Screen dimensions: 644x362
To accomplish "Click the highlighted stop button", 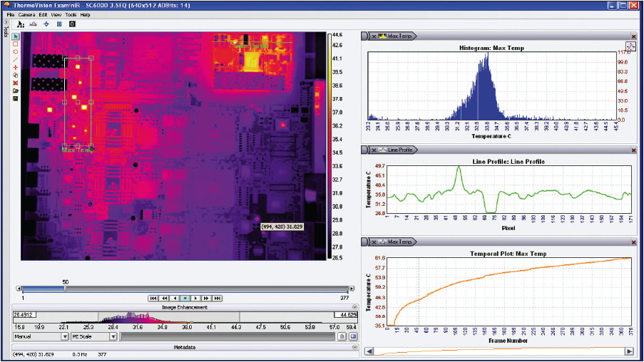I will (185, 299).
